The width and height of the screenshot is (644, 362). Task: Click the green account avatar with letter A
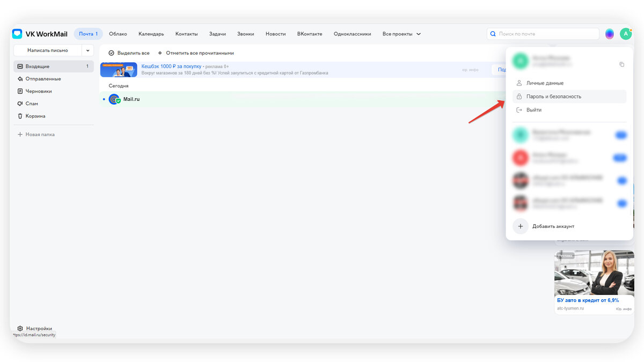tap(626, 34)
